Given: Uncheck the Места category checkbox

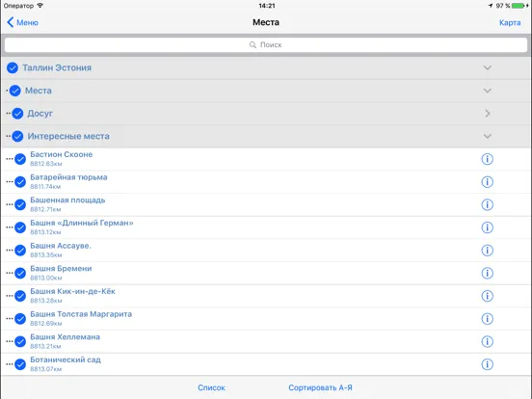Looking at the screenshot, I should (x=14, y=91).
